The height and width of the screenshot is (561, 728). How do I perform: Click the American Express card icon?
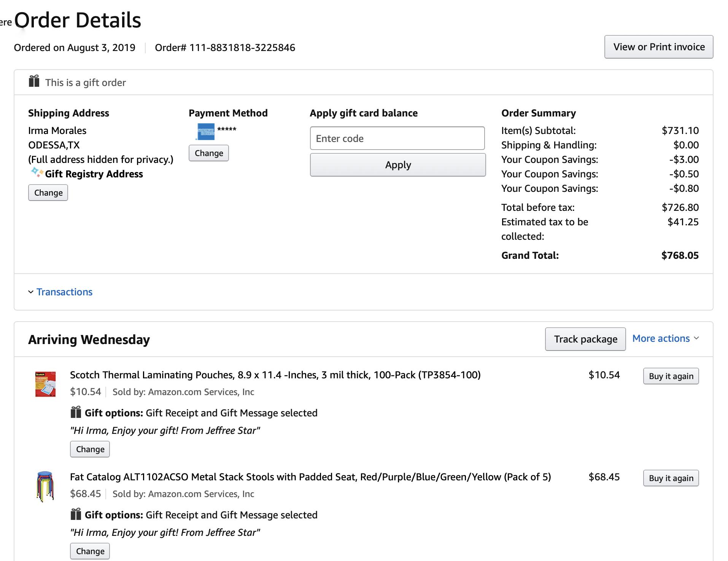click(205, 132)
